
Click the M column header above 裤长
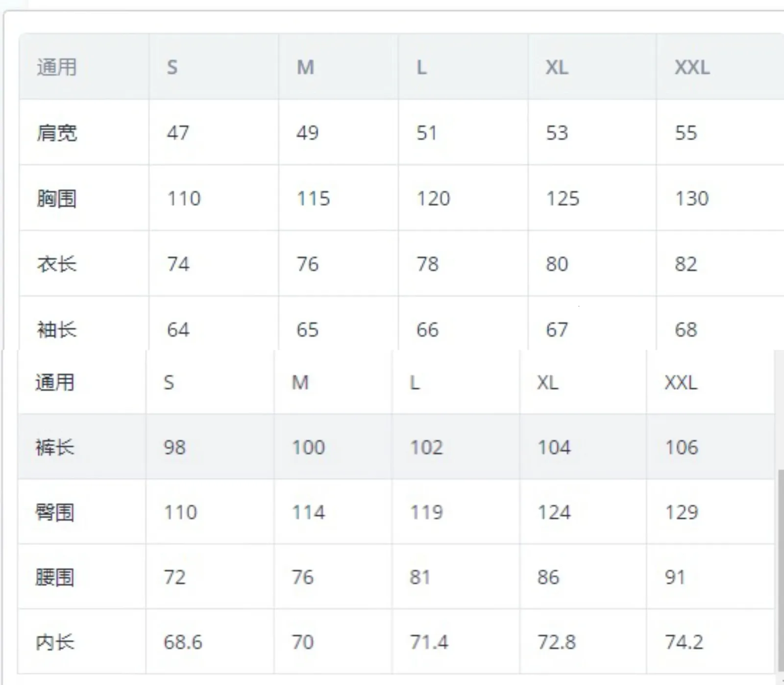[300, 382]
